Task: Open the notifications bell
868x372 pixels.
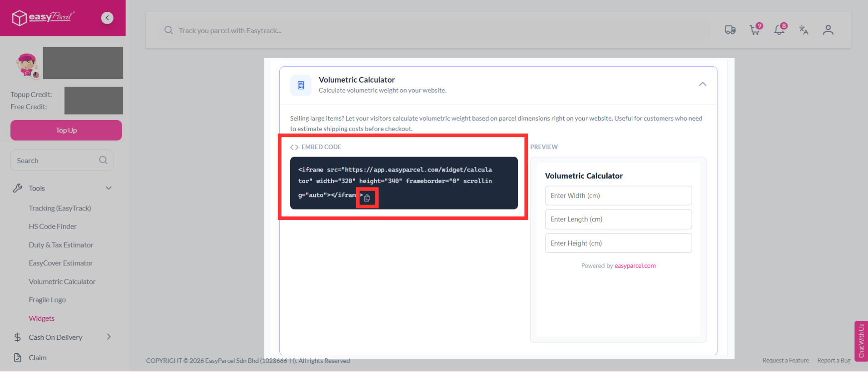Action: click(779, 30)
